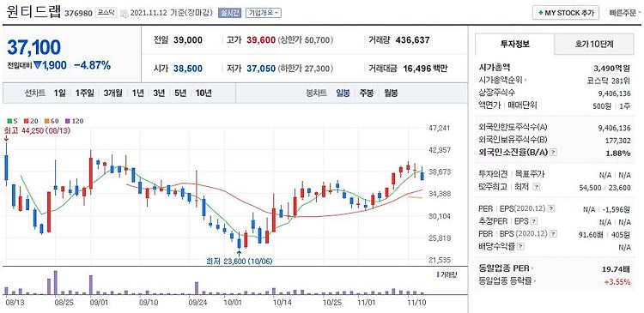Screen dimensions: 644x313
Task: Click the change rate -4.87%
Action: point(92,65)
